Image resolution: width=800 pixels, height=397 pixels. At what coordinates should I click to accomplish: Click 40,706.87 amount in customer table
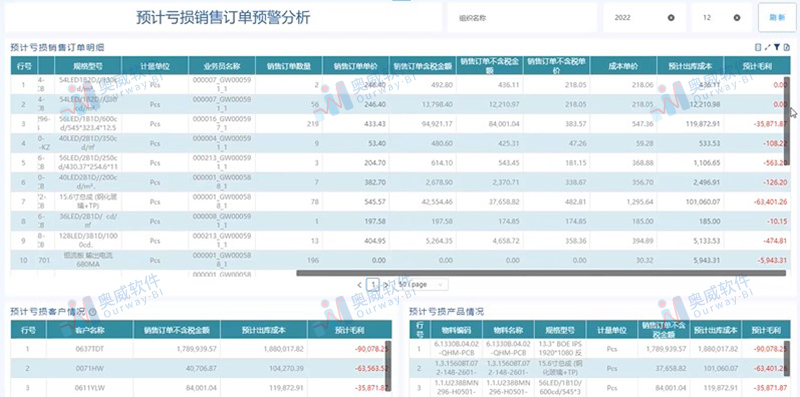point(177,368)
